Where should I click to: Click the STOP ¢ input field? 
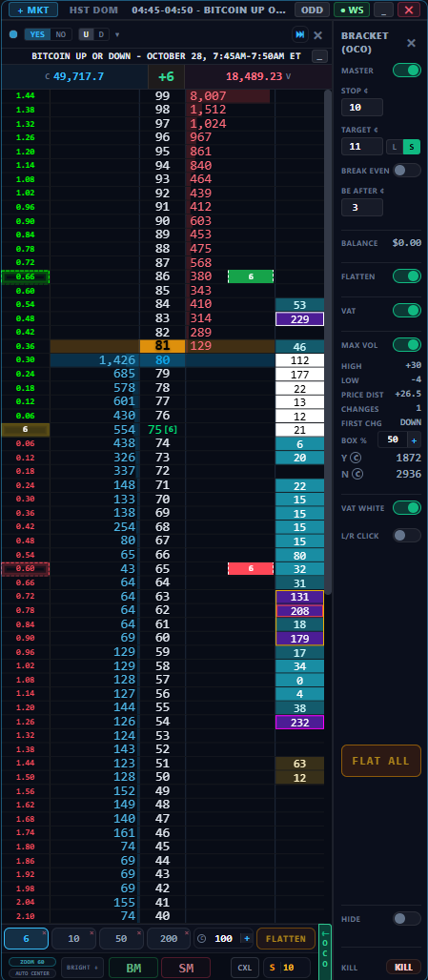click(x=362, y=107)
